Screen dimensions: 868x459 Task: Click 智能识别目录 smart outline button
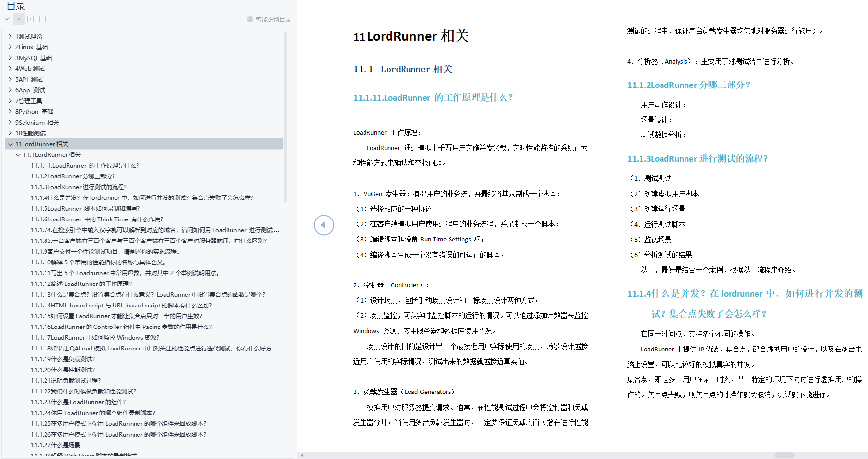pyautogui.click(x=269, y=19)
